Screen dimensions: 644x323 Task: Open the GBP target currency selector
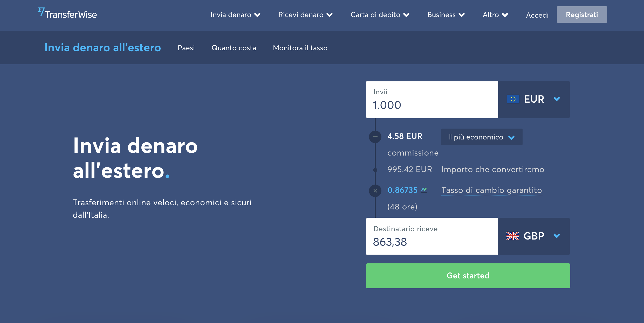[534, 236]
